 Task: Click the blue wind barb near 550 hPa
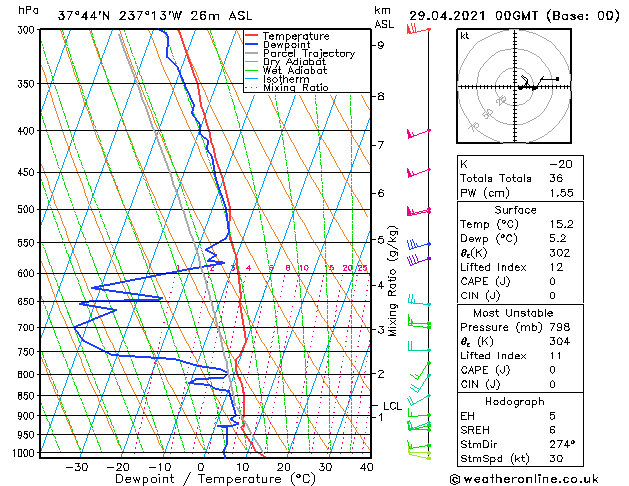pos(418,244)
